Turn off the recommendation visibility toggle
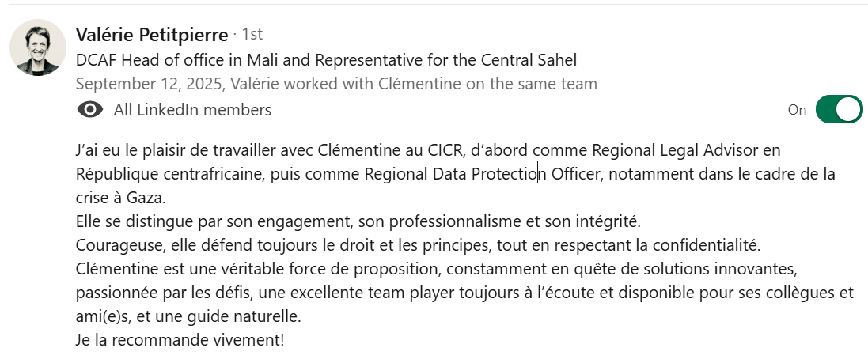Image resolution: width=868 pixels, height=363 pixels. pyautogui.click(x=837, y=110)
